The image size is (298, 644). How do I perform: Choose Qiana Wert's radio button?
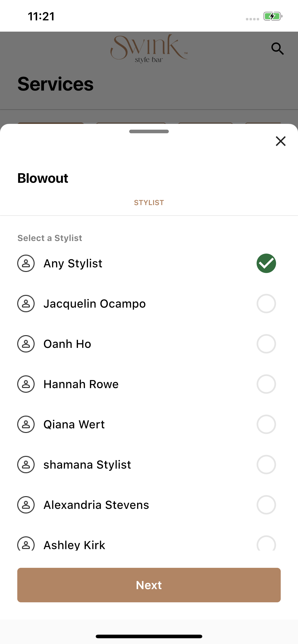click(x=266, y=424)
